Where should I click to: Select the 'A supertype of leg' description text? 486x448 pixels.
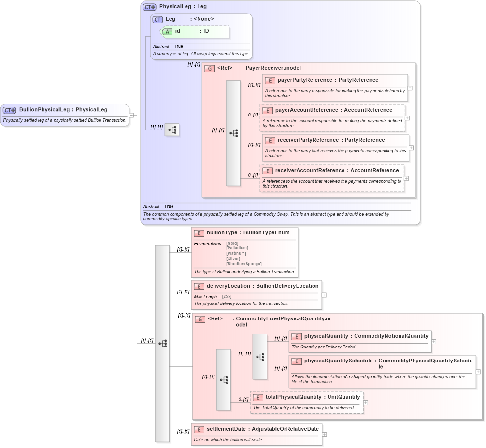point(201,53)
